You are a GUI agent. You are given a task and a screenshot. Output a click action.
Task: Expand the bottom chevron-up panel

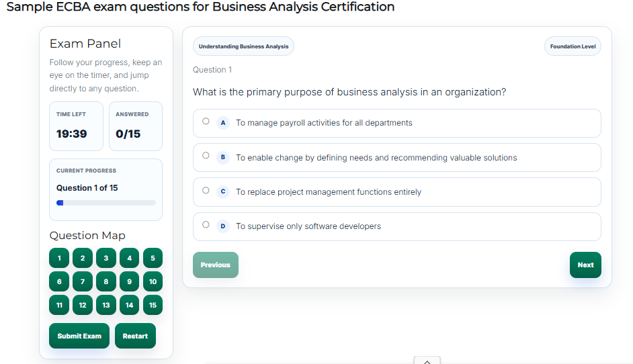pos(427,361)
